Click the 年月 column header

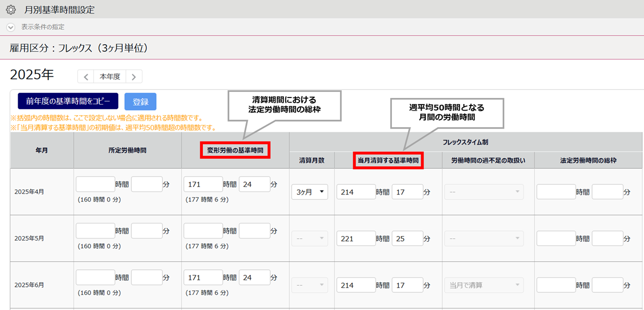click(42, 150)
